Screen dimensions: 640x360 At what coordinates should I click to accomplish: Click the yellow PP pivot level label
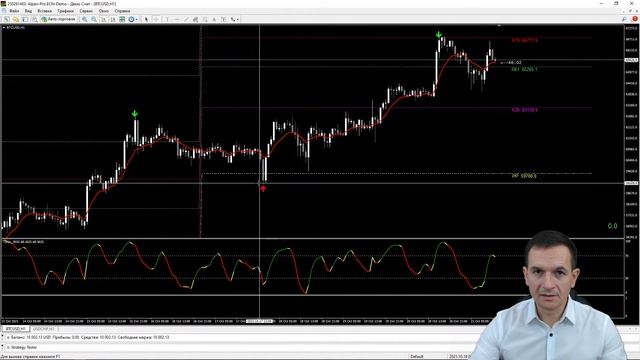coord(524,176)
